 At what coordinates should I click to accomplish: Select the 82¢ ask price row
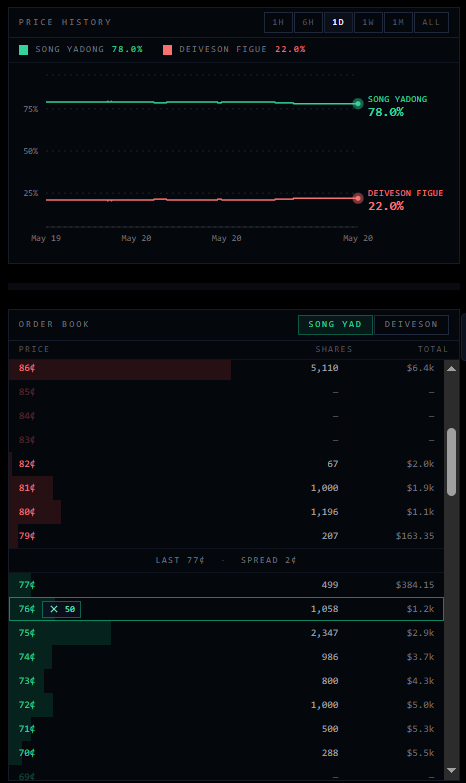(226, 464)
